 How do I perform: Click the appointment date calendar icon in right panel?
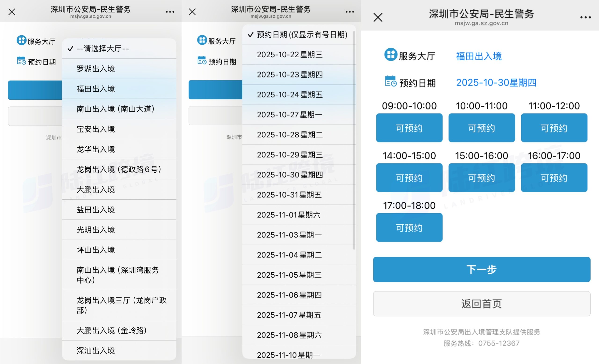tap(391, 81)
